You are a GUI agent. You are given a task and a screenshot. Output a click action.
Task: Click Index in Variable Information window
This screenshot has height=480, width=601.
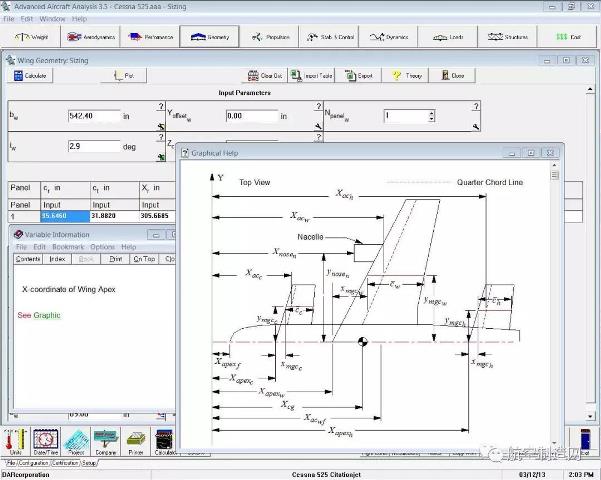coord(57,259)
